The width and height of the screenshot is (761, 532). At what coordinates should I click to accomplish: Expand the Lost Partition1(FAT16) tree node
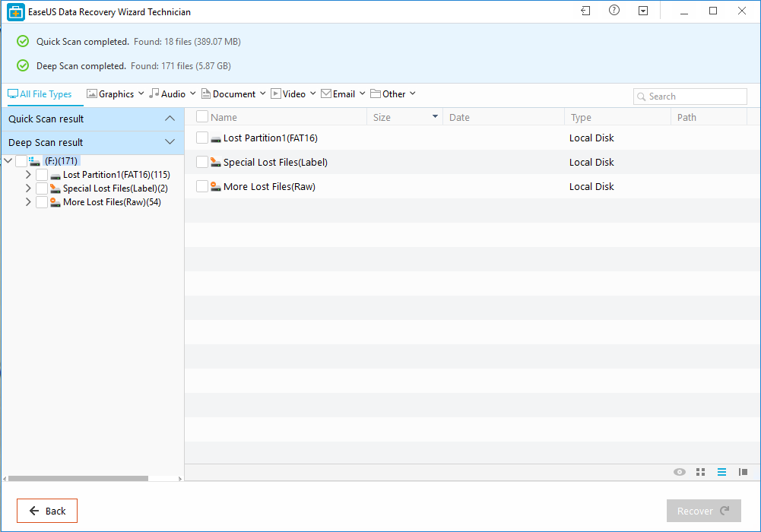click(x=27, y=174)
